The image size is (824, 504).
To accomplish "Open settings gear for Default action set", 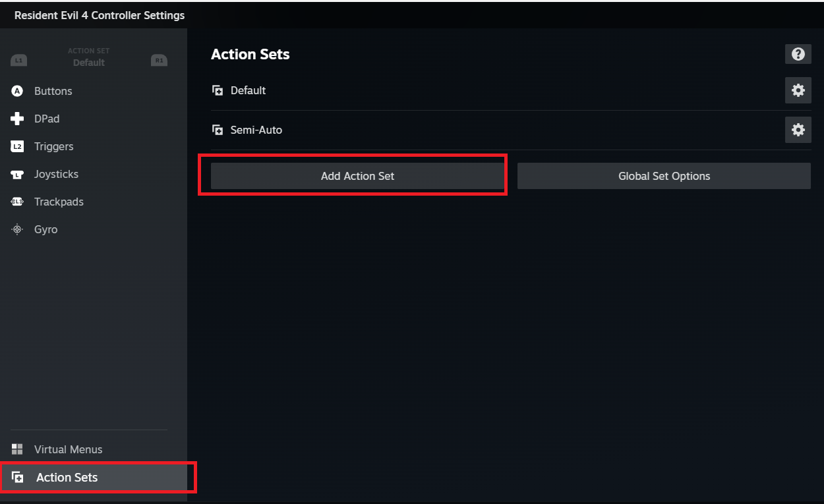I will [798, 90].
